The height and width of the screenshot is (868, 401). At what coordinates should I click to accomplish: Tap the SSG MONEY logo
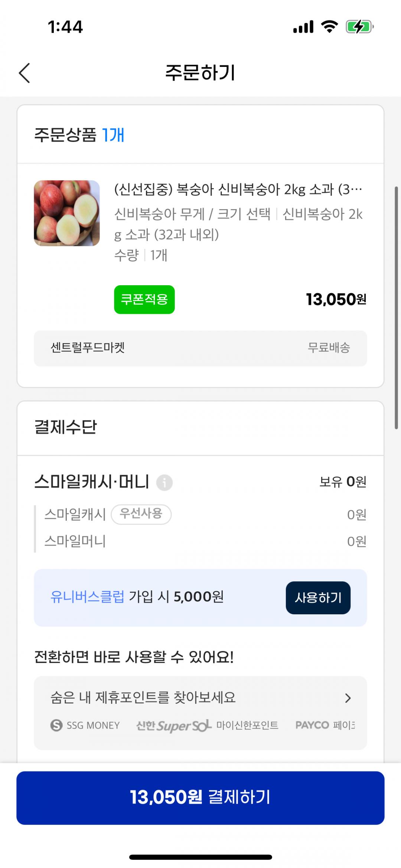(85, 725)
